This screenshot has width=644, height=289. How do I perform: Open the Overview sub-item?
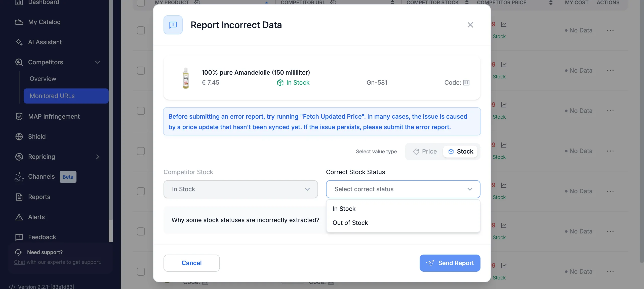pyautogui.click(x=43, y=79)
